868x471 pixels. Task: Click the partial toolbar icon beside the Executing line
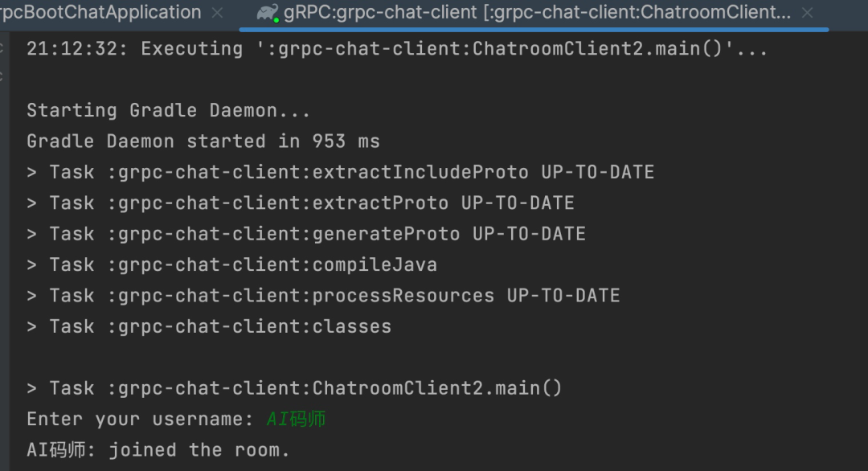click(x=2, y=49)
